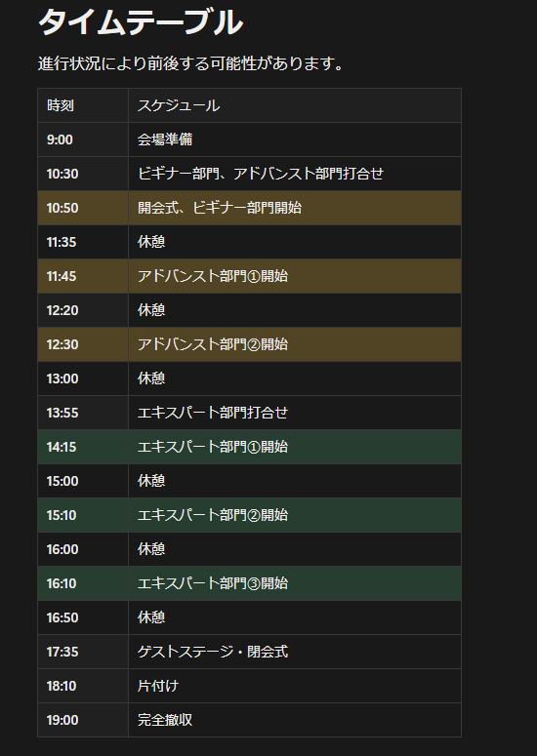Select the 15:10 time cell
This screenshot has width=537, height=756.
coord(83,515)
